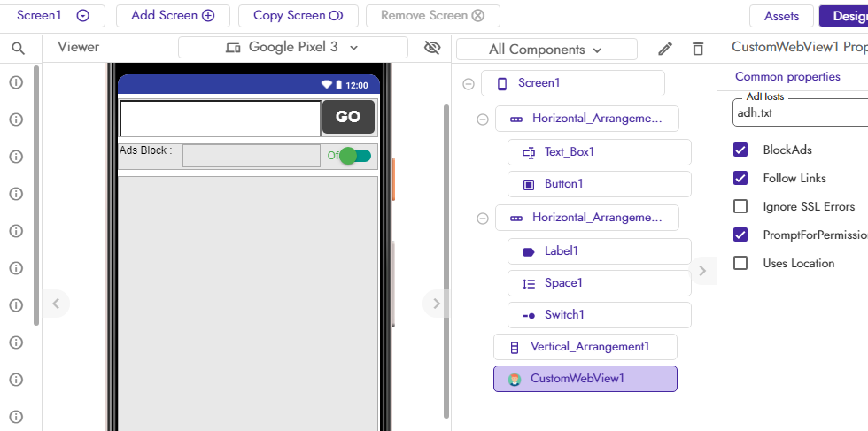Uncheck the BlockAds checkbox
Screen dimensions: 868x431
[x=740, y=150]
